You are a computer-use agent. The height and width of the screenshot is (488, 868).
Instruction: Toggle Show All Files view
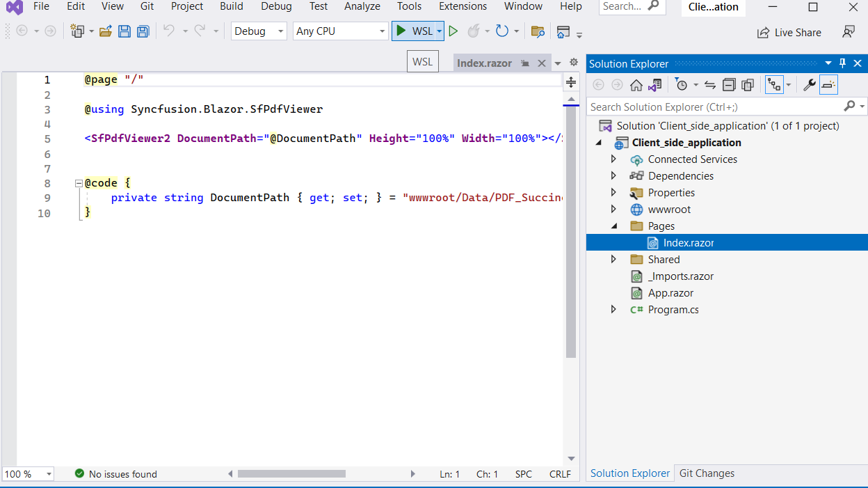(x=748, y=84)
